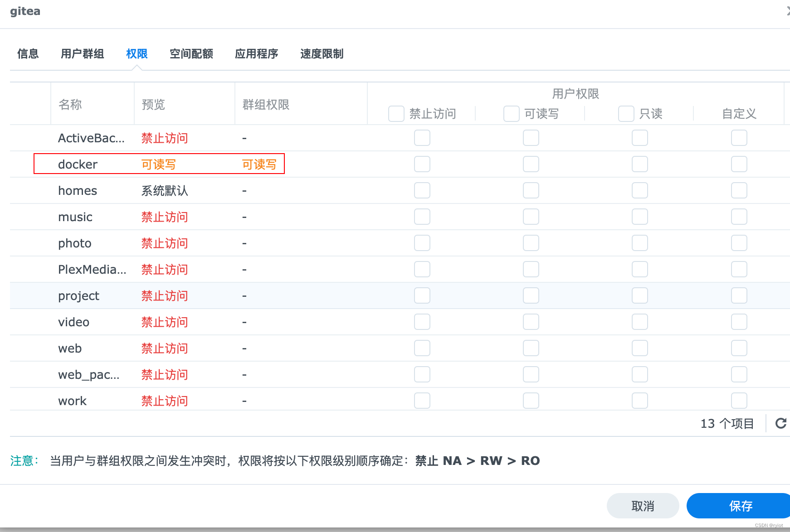Set 只读 for the web folder
This screenshot has height=532, width=790.
640,348
